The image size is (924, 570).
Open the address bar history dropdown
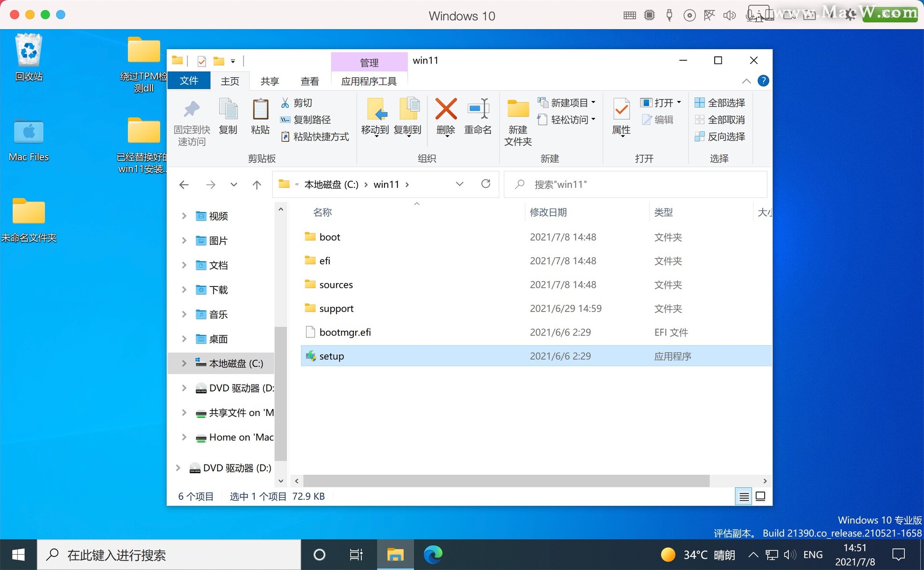(x=460, y=184)
